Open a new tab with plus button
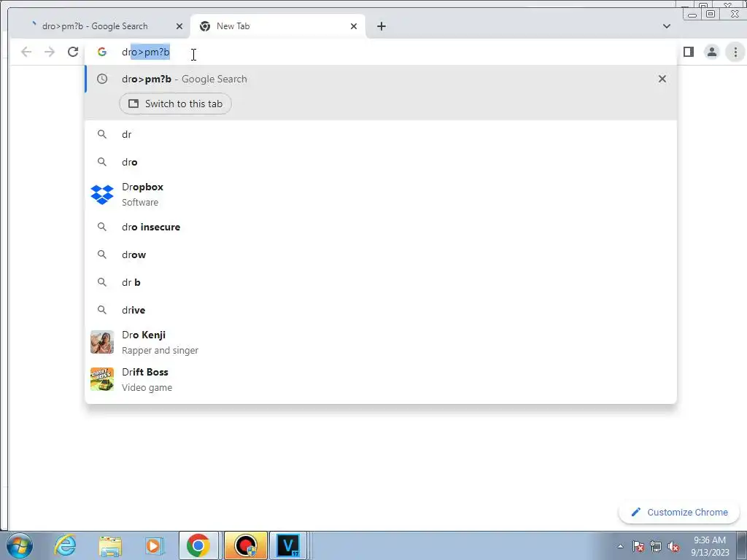Image resolution: width=747 pixels, height=560 pixels. tap(381, 26)
